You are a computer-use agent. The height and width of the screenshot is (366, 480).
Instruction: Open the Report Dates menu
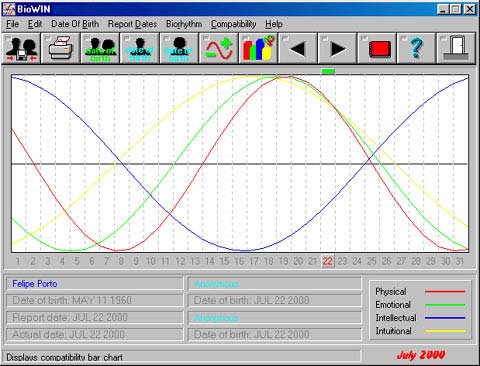click(132, 24)
